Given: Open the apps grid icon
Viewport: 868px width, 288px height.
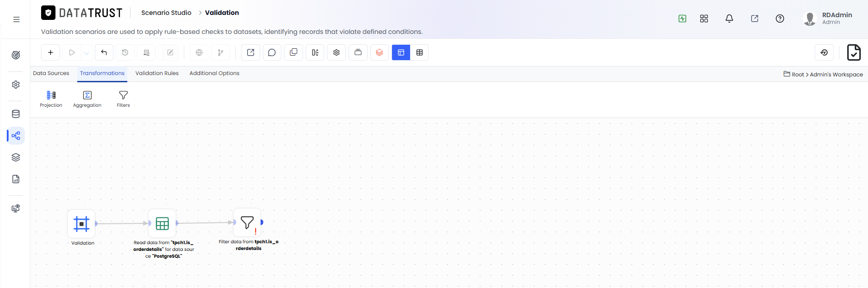Looking at the screenshot, I should click(704, 19).
